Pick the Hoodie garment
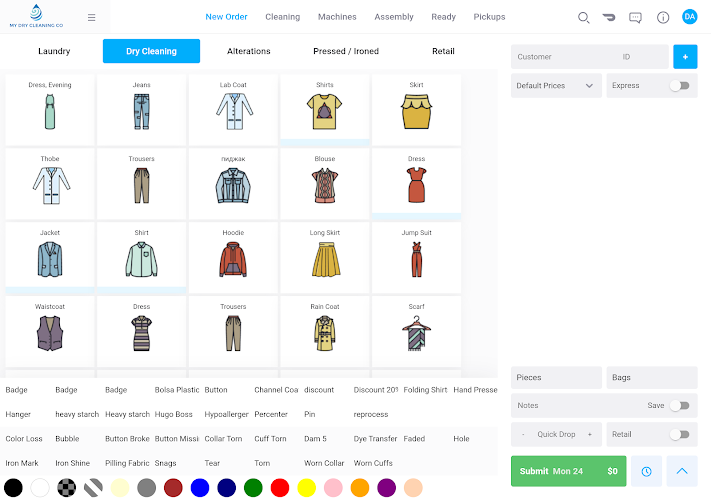Viewport: 711px width, 500px height. (233, 257)
